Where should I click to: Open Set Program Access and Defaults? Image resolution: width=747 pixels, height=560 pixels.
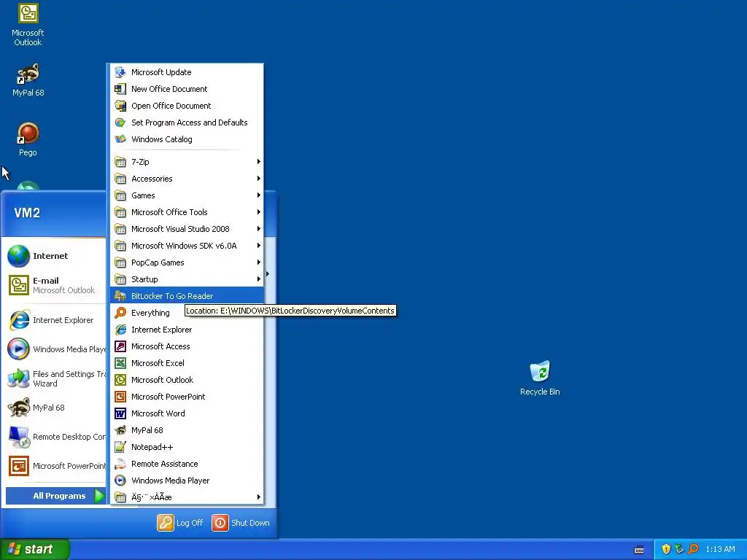click(187, 122)
